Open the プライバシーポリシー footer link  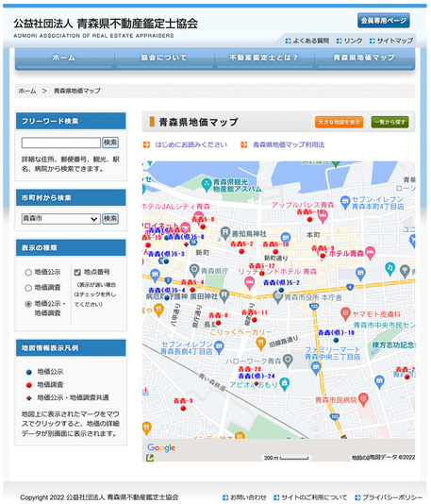[x=389, y=497]
